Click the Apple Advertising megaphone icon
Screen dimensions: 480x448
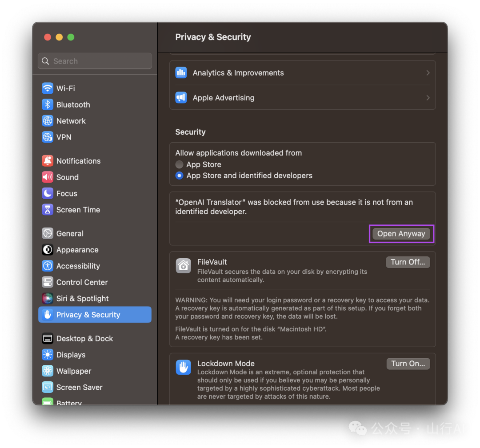181,97
